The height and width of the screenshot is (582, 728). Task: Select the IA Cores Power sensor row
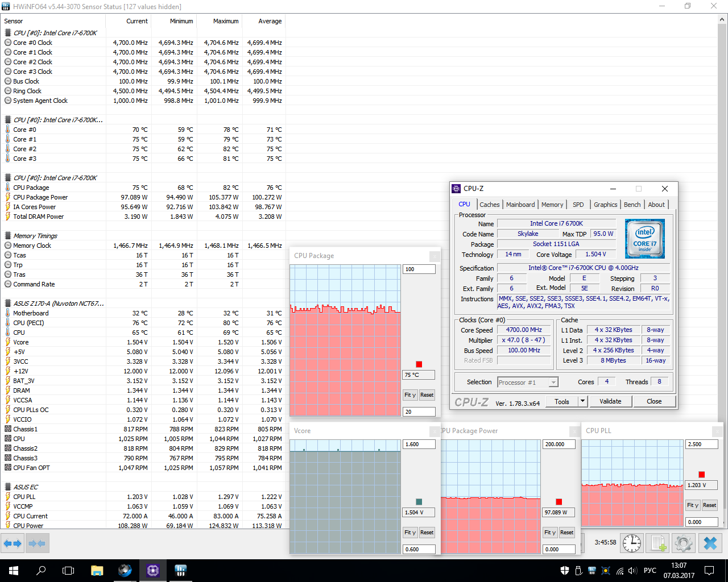point(143,207)
